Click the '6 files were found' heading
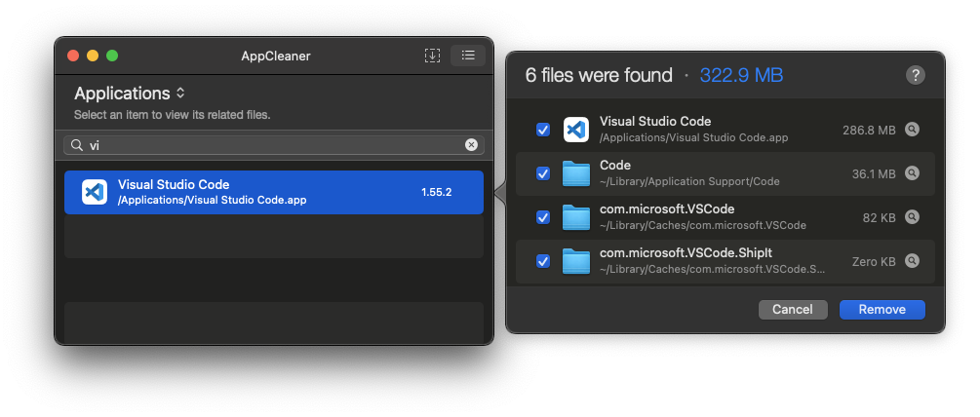Image resolution: width=980 pixels, height=417 pixels. [x=599, y=76]
